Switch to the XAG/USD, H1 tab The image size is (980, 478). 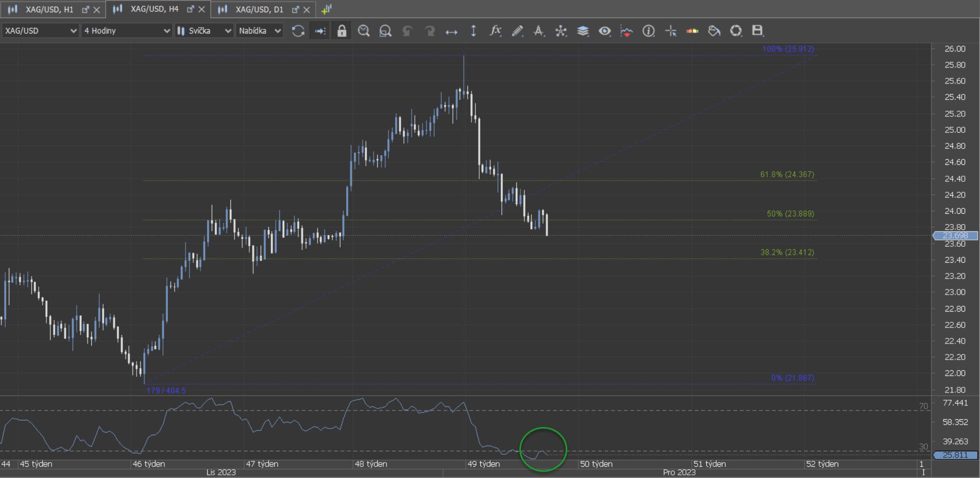[x=49, y=9]
